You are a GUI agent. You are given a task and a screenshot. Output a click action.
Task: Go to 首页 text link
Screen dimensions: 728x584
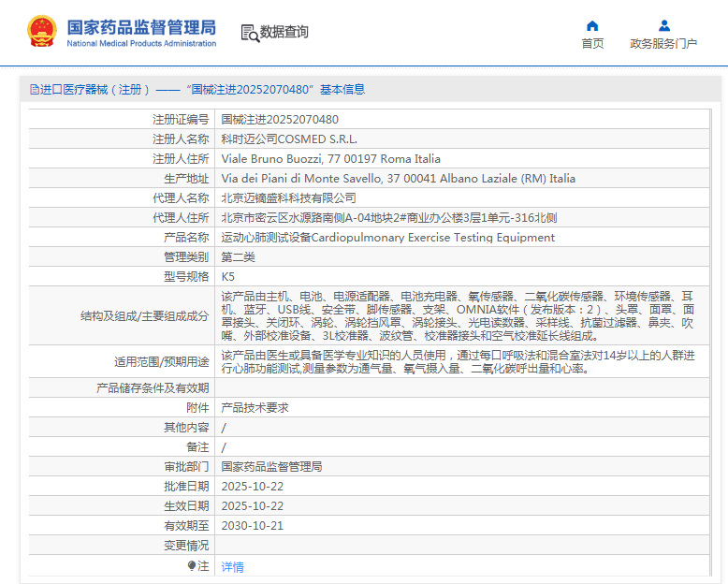[592, 44]
